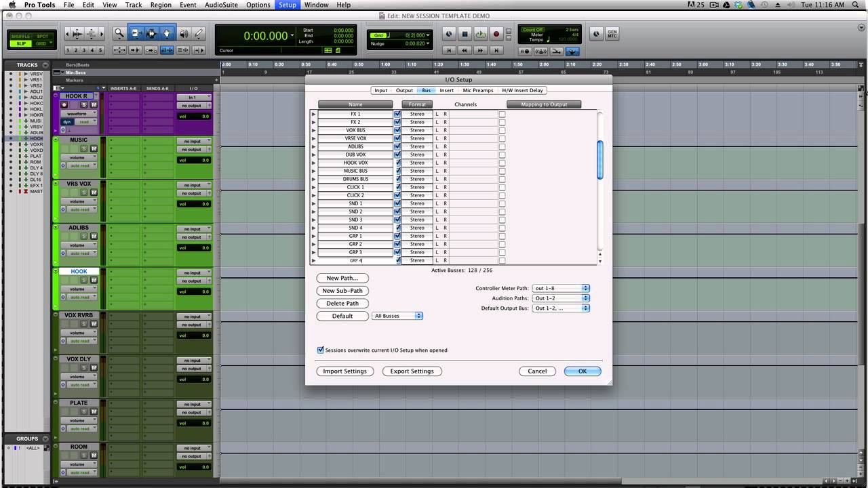Click the New Path button
The image size is (868, 488).
tap(342, 278)
